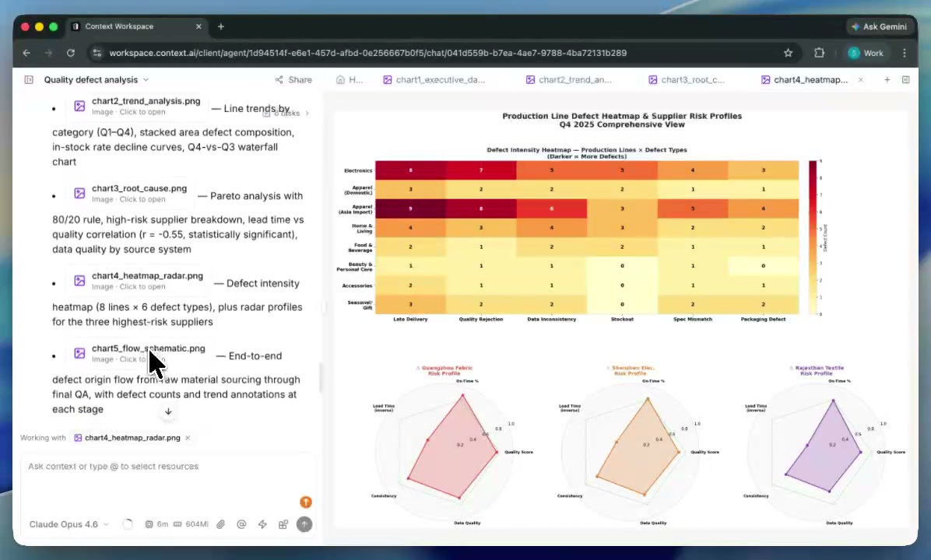Open the Quality defect analysis dropdown
931x560 pixels.
[x=97, y=79]
